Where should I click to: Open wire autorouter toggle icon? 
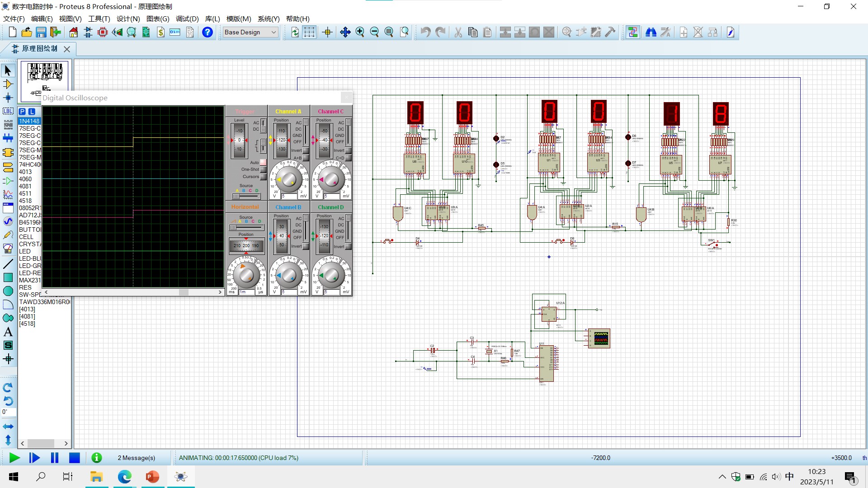click(x=633, y=32)
